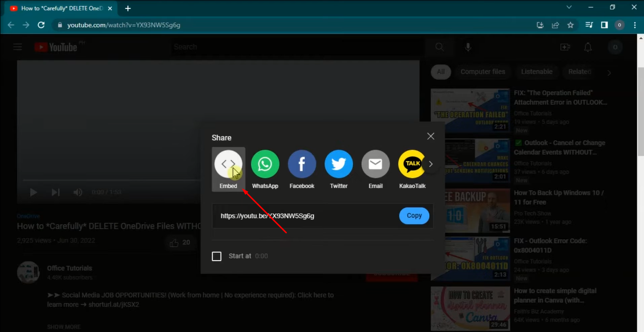
Task: Share the video on Twitter
Action: pyautogui.click(x=338, y=163)
